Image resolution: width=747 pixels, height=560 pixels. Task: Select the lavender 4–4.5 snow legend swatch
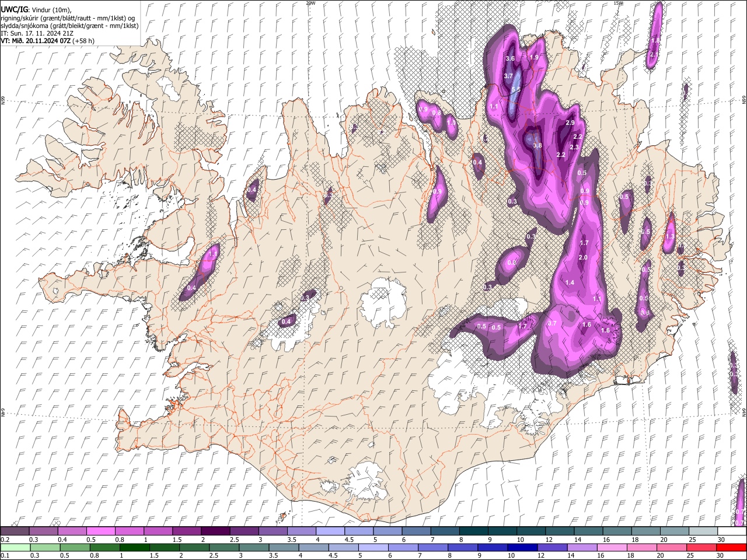(330, 531)
